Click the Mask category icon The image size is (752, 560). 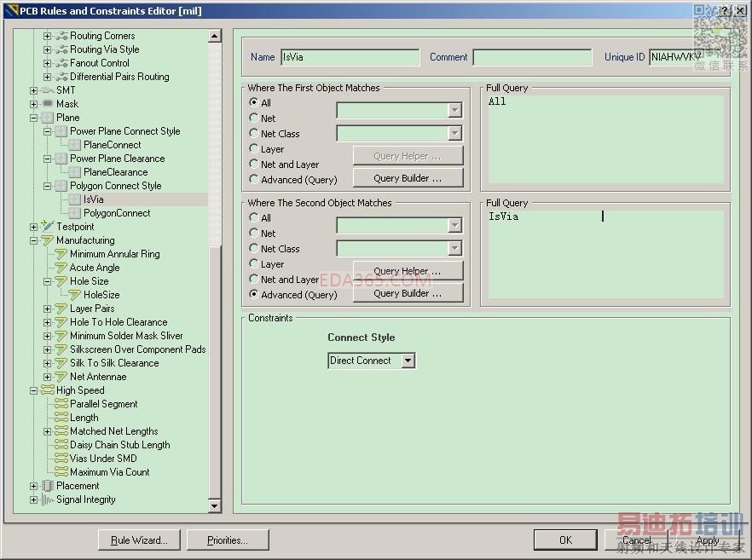point(47,104)
